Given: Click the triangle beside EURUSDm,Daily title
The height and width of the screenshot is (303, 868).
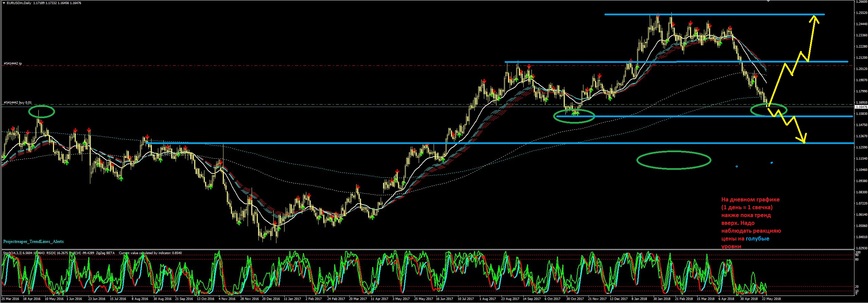Looking at the screenshot, I should pyautogui.click(x=4, y=3).
